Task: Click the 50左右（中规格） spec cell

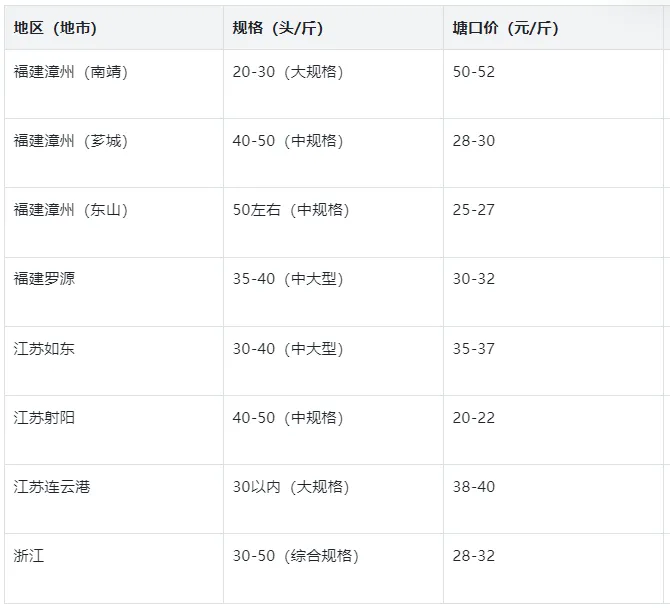Action: tap(291, 210)
